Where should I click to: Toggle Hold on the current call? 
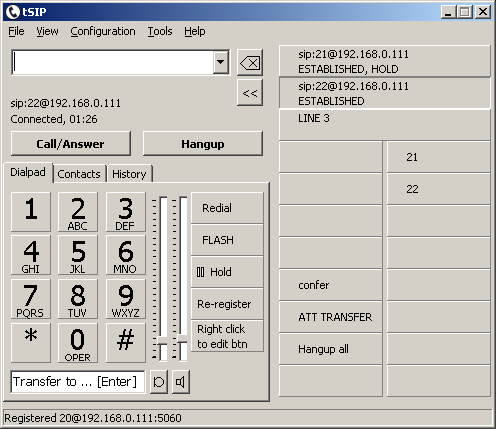pyautogui.click(x=227, y=272)
